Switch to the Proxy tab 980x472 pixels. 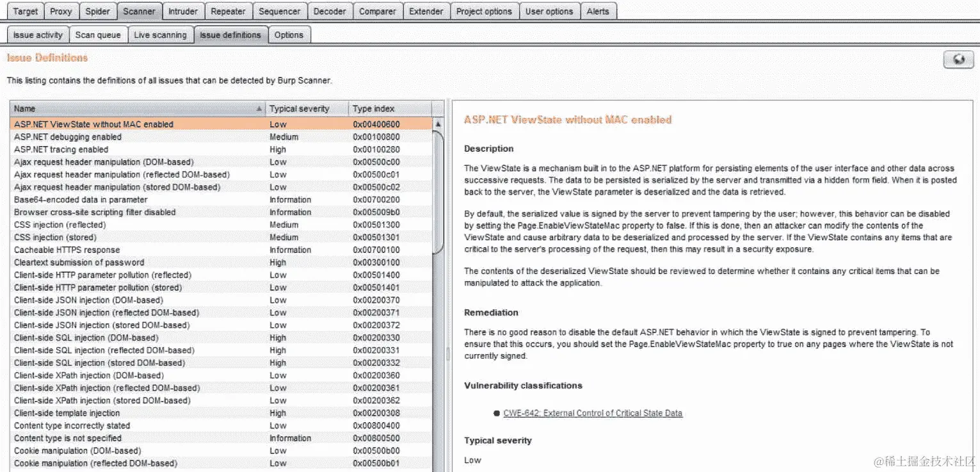61,11
